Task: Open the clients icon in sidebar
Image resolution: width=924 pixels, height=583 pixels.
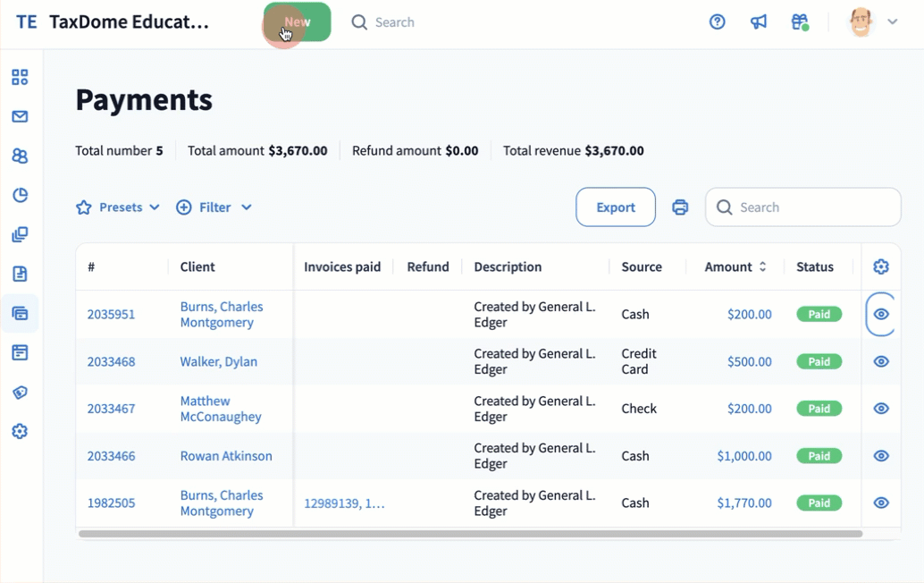Action: click(x=20, y=156)
